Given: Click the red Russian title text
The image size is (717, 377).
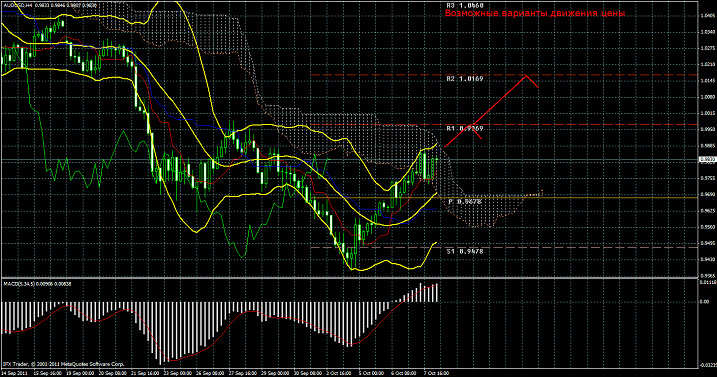Looking at the screenshot, I should click(x=535, y=14).
